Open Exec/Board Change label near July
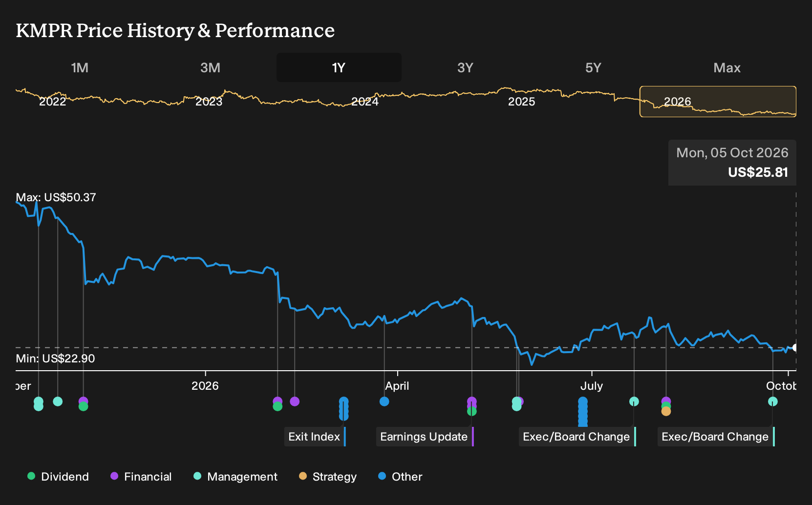This screenshot has width=812, height=505. [577, 437]
